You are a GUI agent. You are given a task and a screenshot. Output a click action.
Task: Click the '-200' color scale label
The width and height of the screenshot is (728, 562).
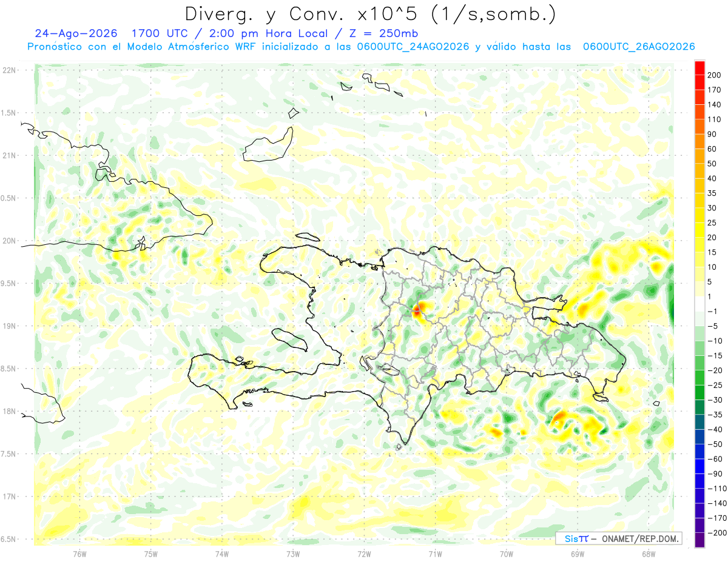[x=716, y=532]
